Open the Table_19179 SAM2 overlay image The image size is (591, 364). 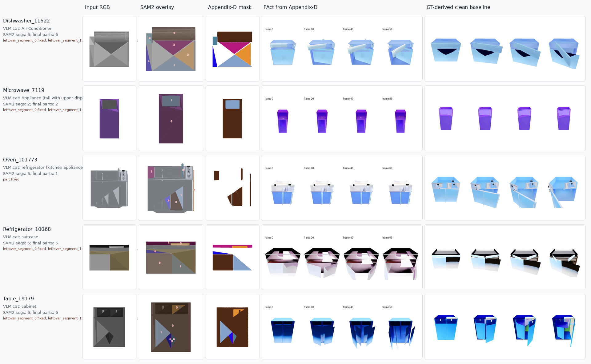pyautogui.click(x=171, y=327)
